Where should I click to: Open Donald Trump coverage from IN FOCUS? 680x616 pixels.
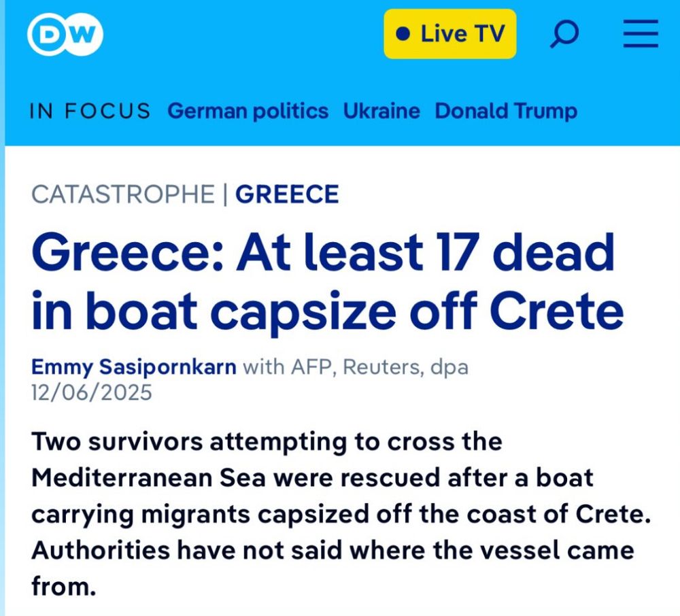[505, 111]
